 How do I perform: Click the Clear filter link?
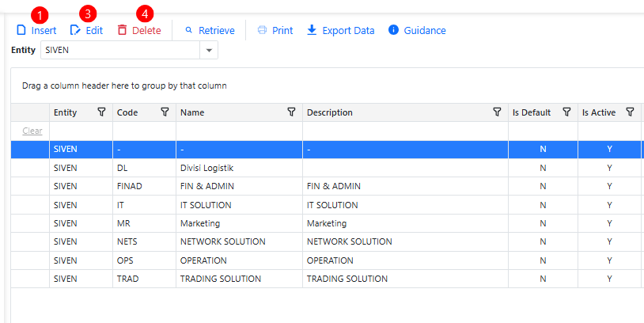32,131
